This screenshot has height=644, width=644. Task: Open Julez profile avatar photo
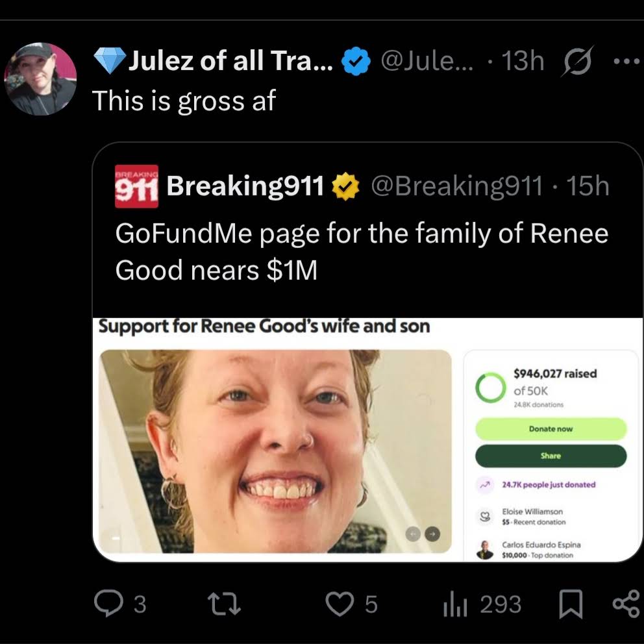40,79
